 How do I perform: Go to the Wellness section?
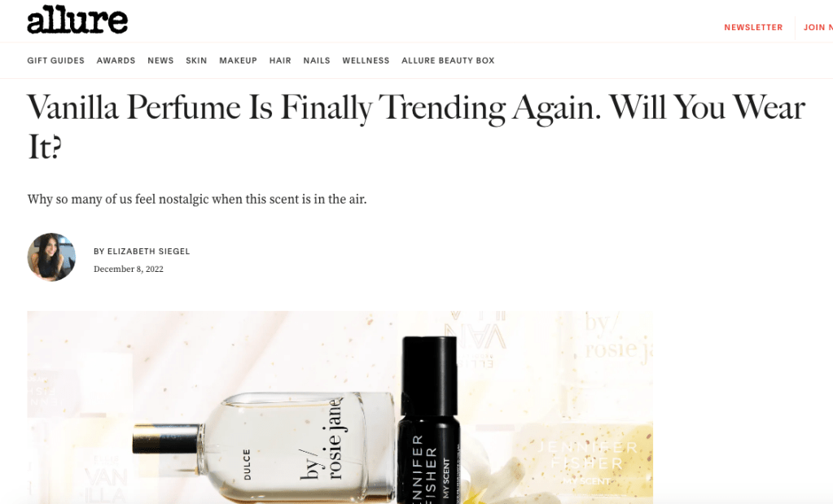(366, 60)
